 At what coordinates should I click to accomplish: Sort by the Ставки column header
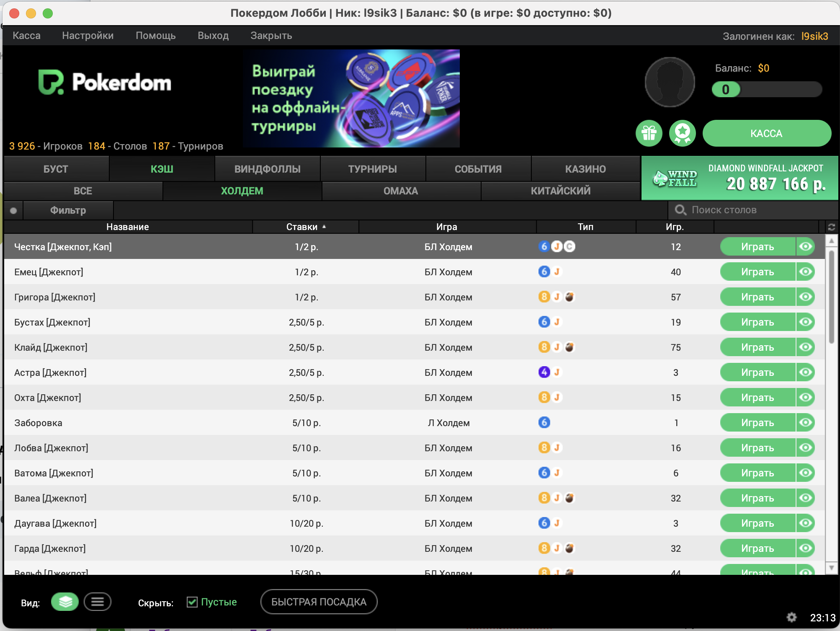pyautogui.click(x=306, y=227)
